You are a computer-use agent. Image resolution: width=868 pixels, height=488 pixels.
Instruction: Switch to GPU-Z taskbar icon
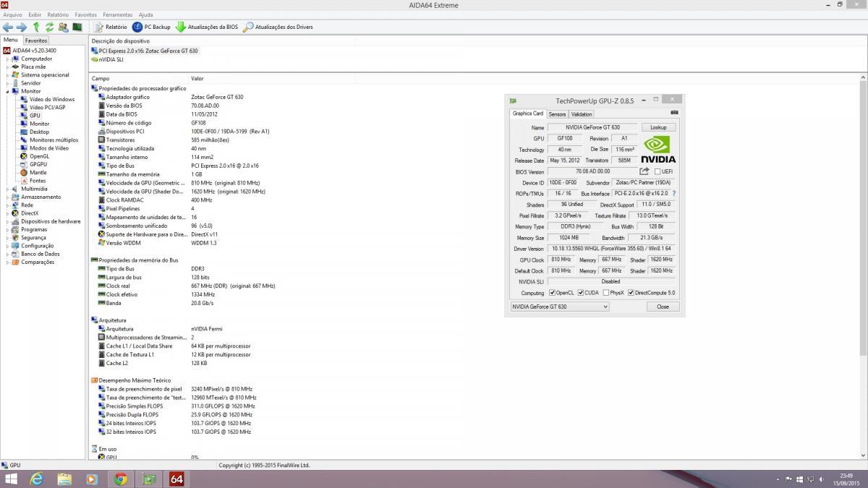tap(148, 479)
